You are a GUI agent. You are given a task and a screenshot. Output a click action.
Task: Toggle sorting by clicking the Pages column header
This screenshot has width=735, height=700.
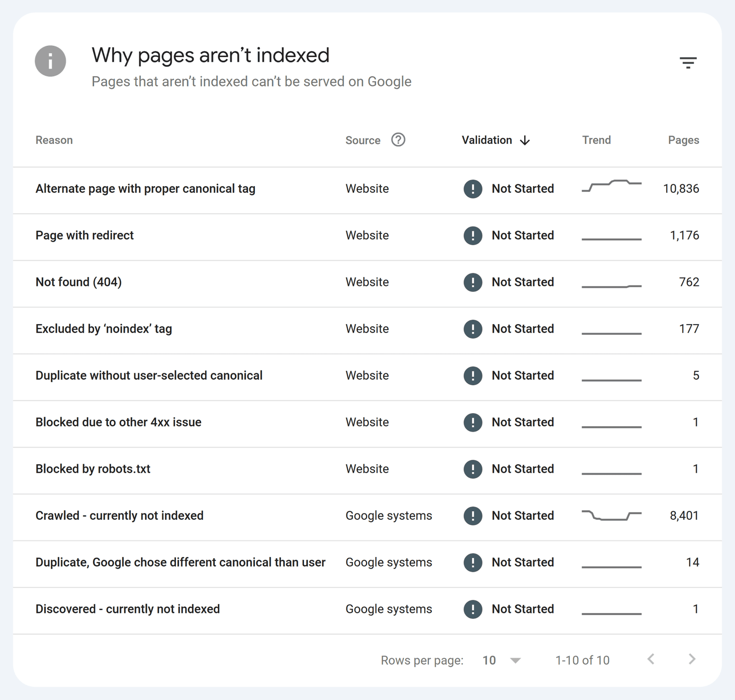coord(683,140)
